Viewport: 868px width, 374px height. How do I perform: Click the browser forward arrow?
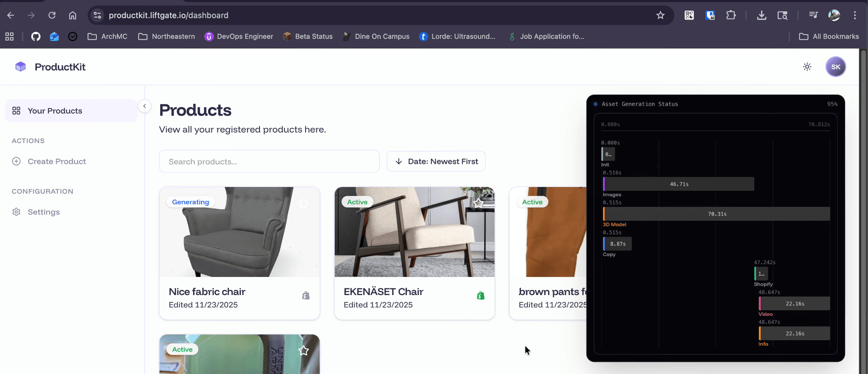31,15
